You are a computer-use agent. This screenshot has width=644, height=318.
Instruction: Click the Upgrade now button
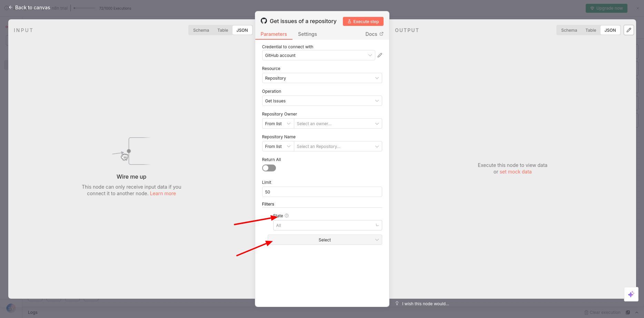point(606,8)
